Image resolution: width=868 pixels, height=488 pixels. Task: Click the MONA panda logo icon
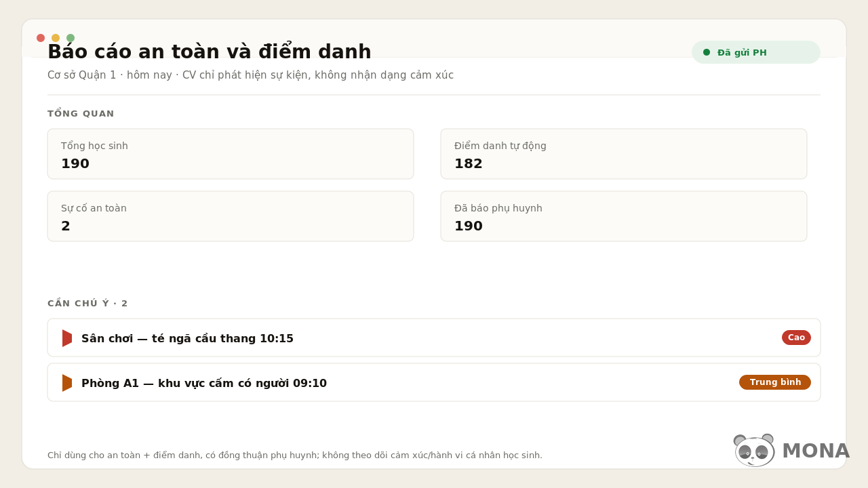point(754,451)
